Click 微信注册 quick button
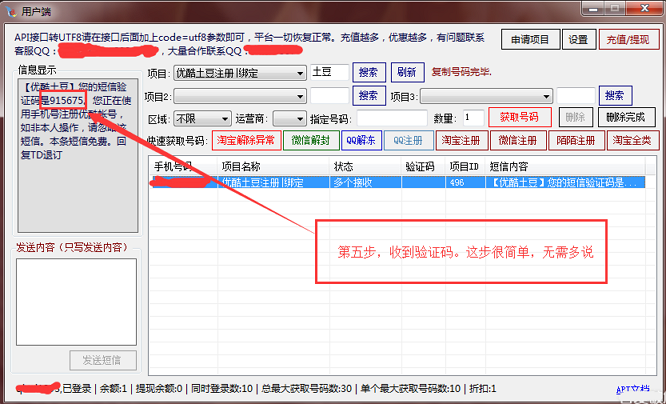 click(518, 141)
